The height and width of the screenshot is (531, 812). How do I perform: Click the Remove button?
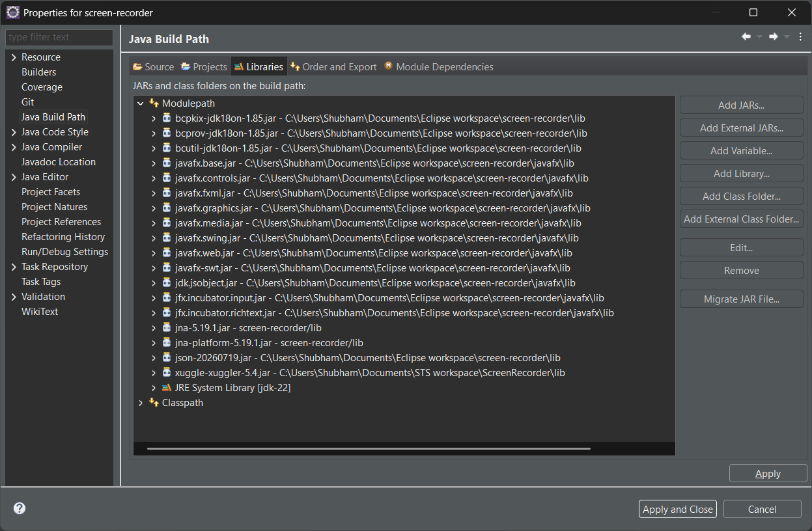(x=741, y=271)
